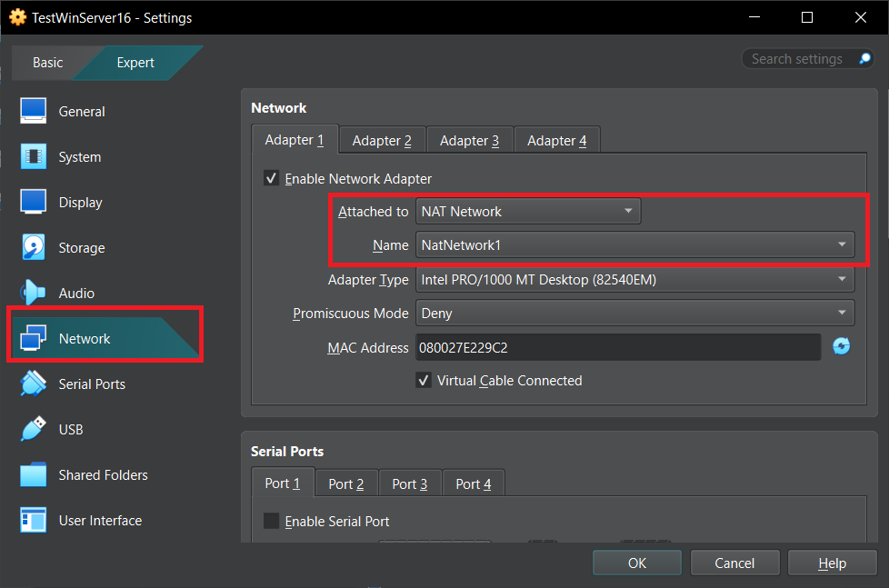Screen dimensions: 889x588
Task: Toggle Virtual Cable Connected checkbox
Action: pyautogui.click(x=424, y=380)
